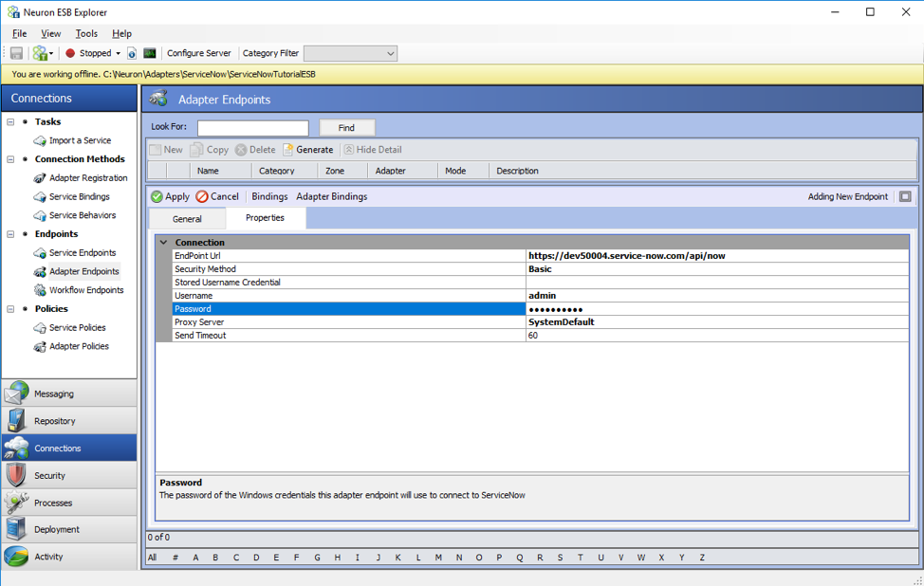Cancel the new endpoint edits

[217, 196]
